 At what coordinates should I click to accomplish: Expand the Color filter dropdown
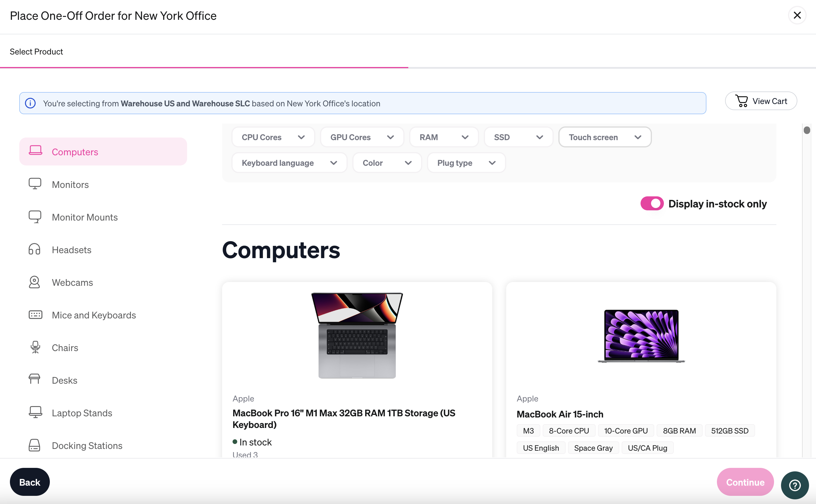(x=387, y=163)
